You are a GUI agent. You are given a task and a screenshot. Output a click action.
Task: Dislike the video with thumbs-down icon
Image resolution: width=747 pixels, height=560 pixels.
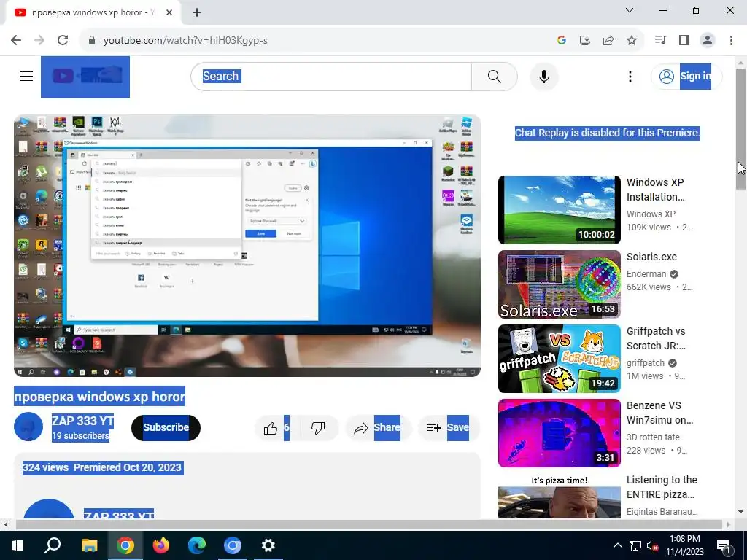pos(318,427)
